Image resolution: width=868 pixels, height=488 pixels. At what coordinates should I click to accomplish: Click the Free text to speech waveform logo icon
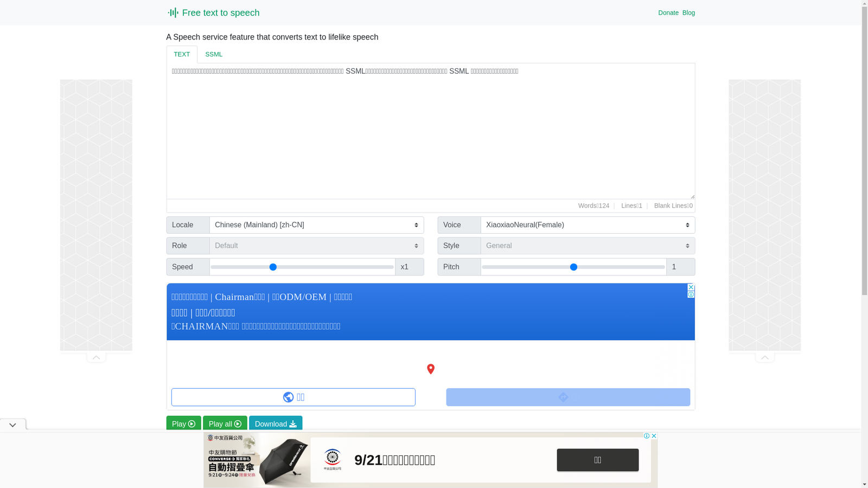tap(173, 12)
